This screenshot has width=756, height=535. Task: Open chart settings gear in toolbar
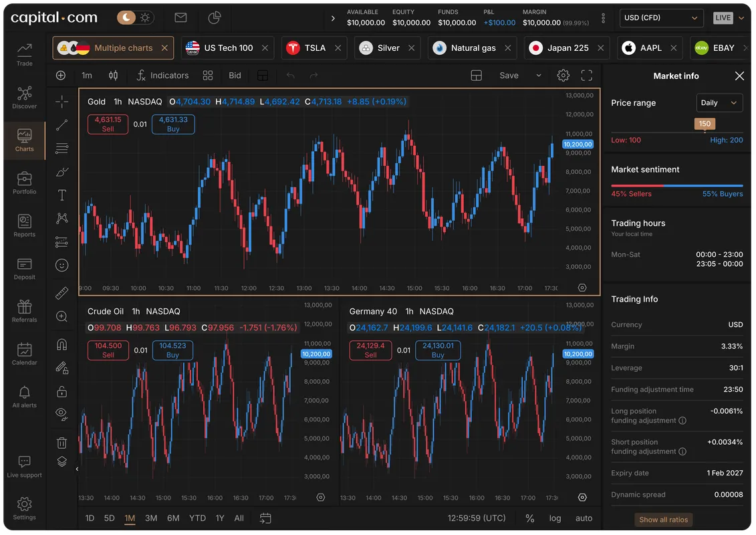pos(563,76)
